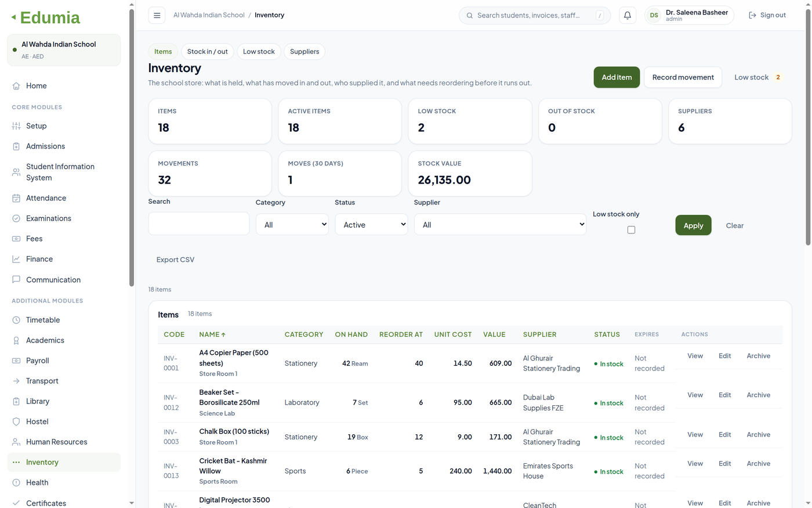The image size is (812, 508).
Task: Click the Attendance calendar icon
Action: point(16,198)
